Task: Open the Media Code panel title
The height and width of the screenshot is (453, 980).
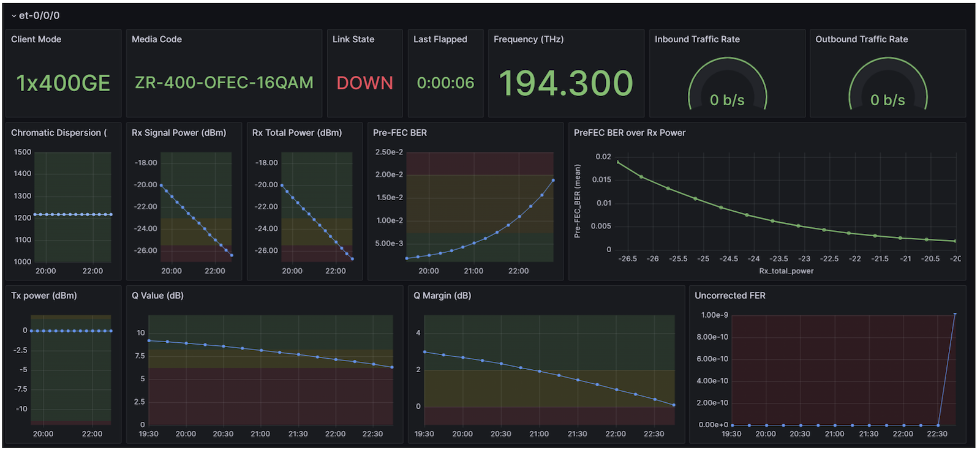Action: point(157,39)
